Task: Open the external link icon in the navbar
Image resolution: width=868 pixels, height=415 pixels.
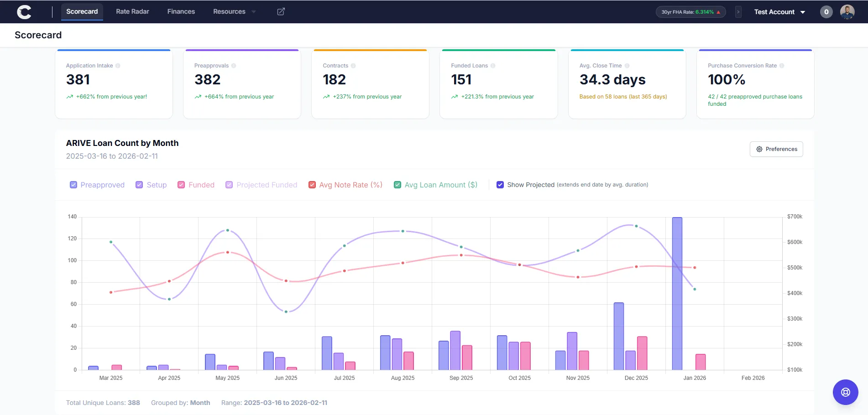Action: (281, 11)
